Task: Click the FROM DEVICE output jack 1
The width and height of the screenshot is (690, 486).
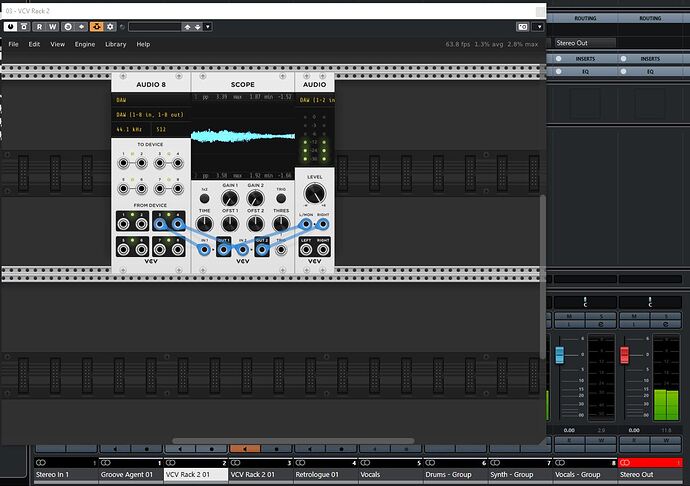Action: [124, 224]
